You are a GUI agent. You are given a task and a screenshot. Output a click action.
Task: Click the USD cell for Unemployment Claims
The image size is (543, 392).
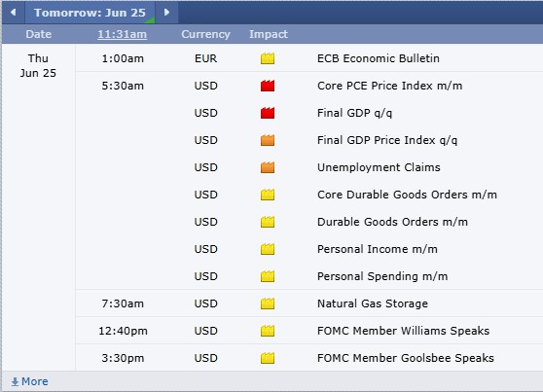[205, 167]
